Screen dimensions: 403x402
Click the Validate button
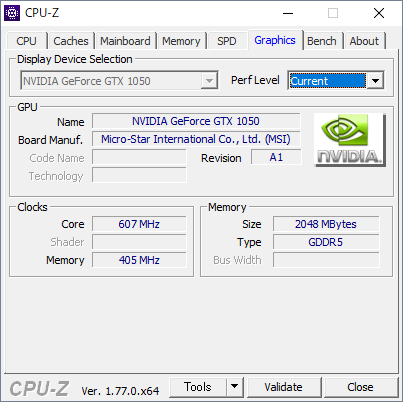284,387
